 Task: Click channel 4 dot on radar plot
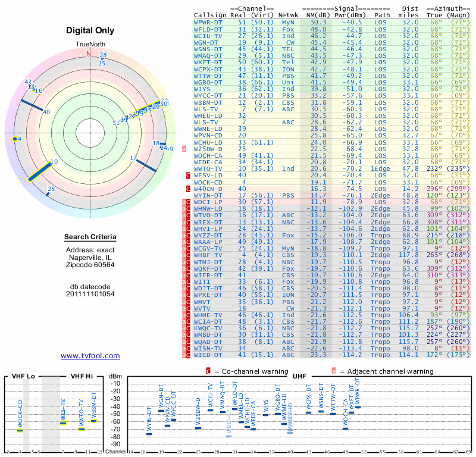(14, 139)
